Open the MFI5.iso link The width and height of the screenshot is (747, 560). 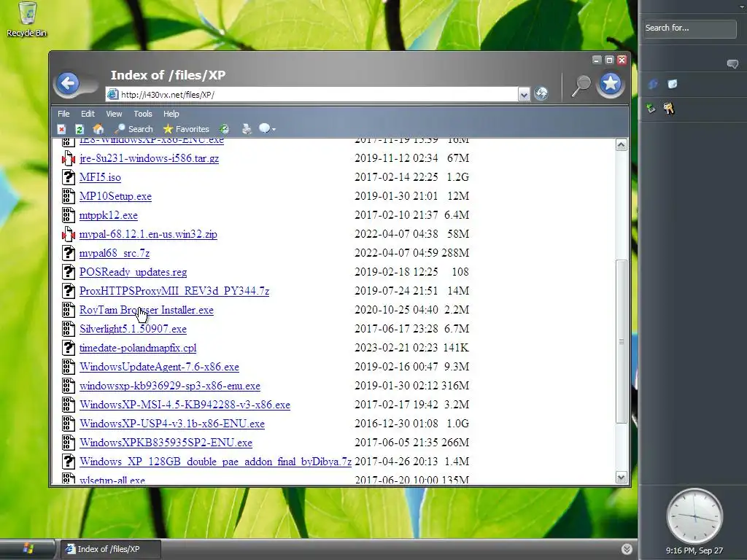tap(100, 177)
